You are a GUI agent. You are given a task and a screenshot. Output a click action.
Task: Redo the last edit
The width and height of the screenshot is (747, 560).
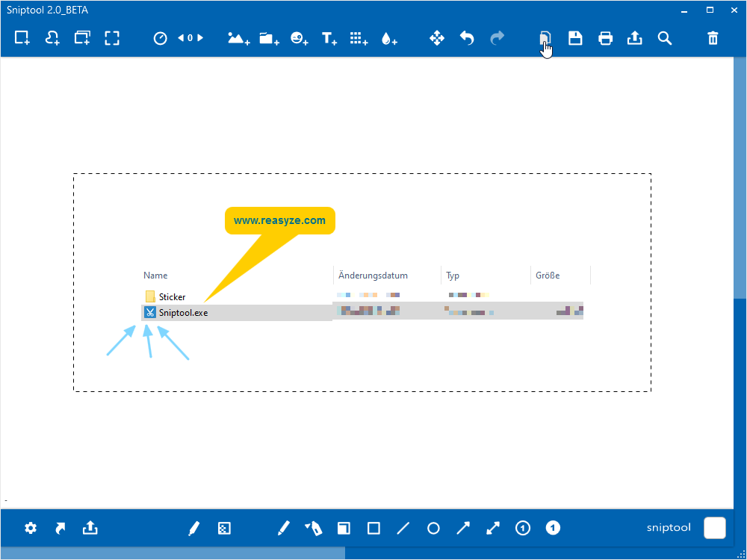point(497,37)
